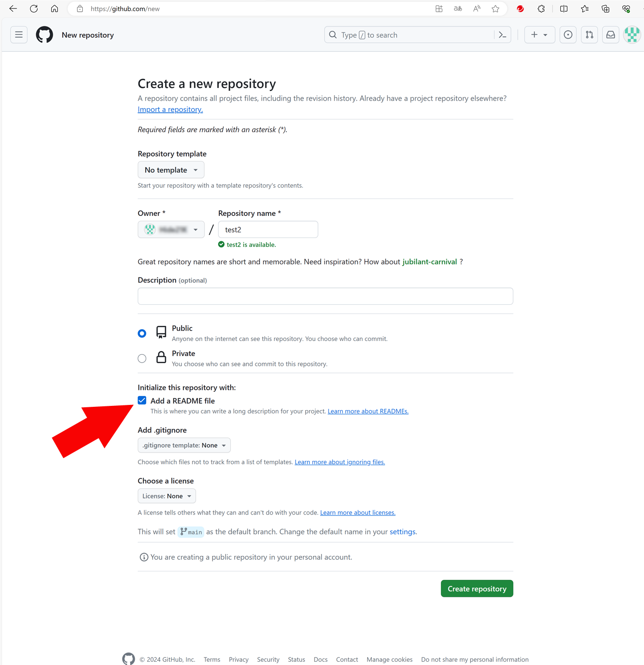Click the Create repository button
This screenshot has height=665, width=644.
point(477,588)
